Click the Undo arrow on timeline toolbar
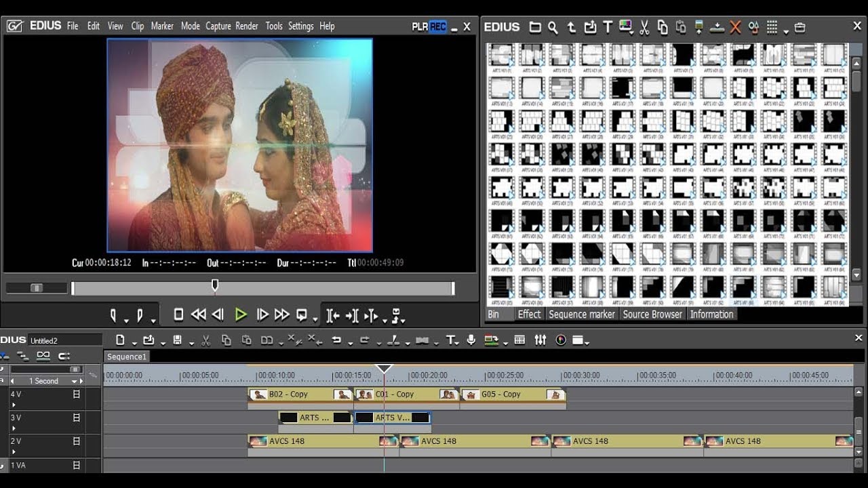This screenshot has height=488, width=868. click(x=336, y=340)
